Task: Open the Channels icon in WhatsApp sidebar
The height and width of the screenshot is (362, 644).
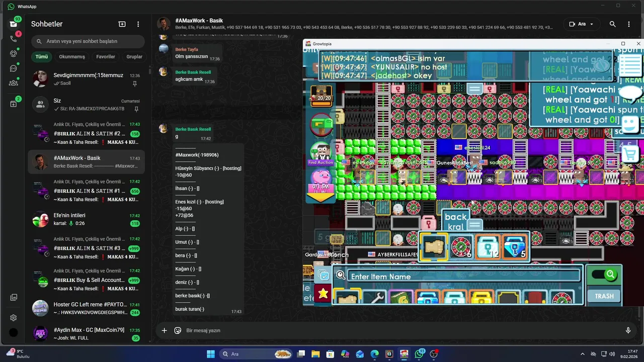Action: [14, 68]
